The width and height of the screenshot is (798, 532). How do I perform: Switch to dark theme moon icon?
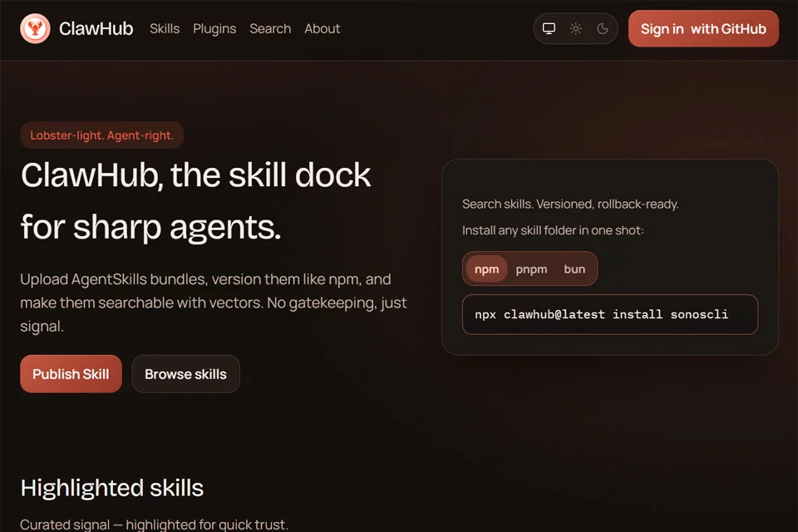tap(603, 29)
